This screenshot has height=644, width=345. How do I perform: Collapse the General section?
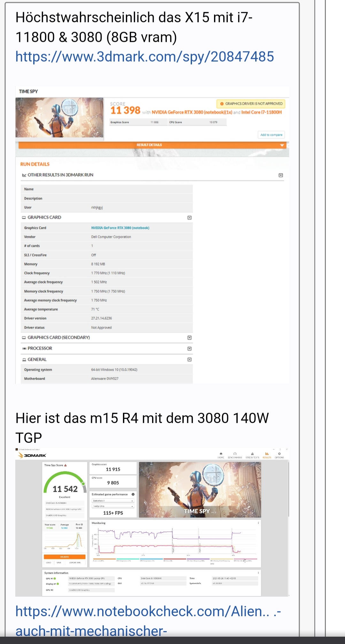[189, 360]
